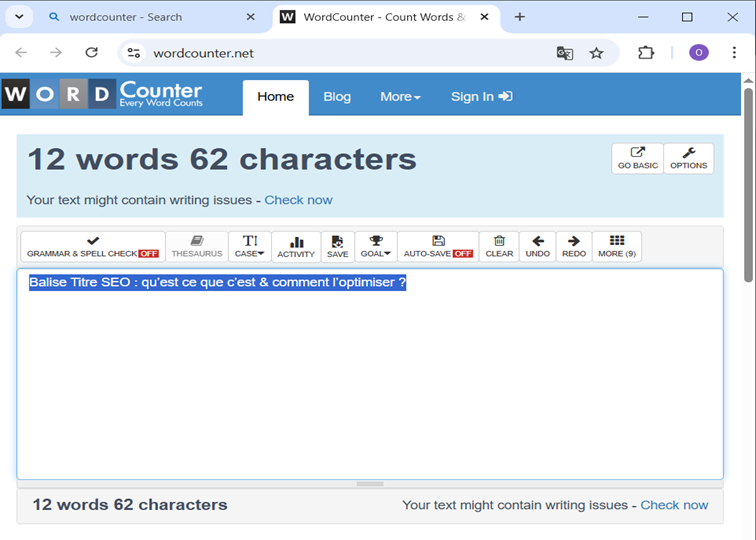756x540 pixels.
Task: Open the browser extensions menu
Action: point(646,53)
